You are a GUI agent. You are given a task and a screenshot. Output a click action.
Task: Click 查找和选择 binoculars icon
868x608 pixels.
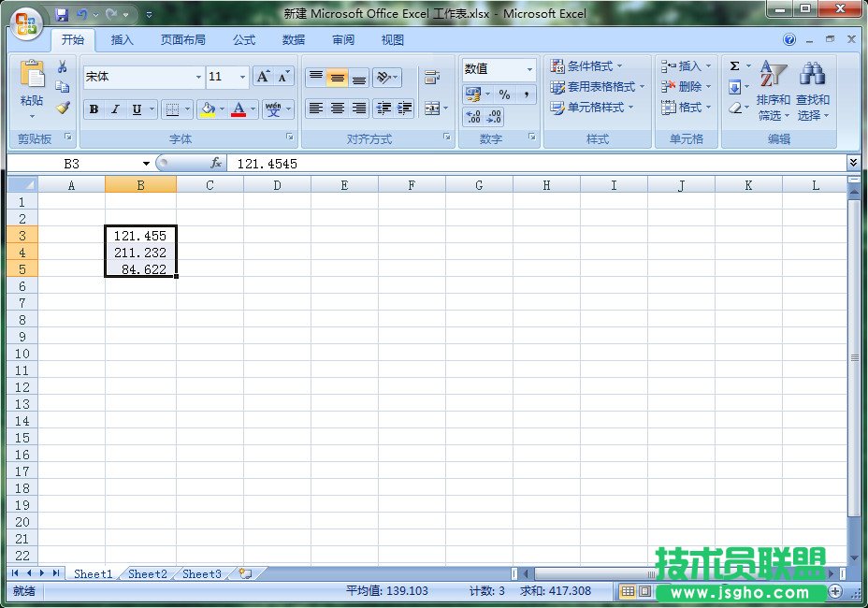tap(811, 75)
